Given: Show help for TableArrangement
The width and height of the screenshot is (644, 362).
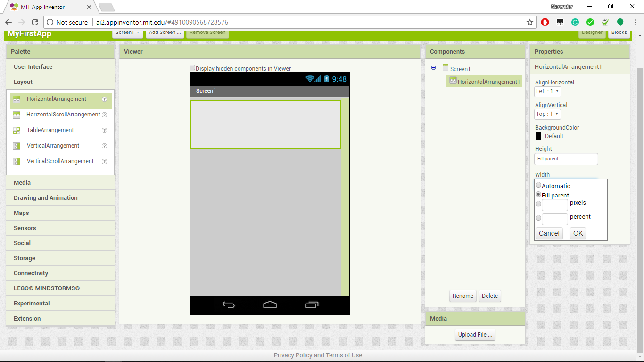Looking at the screenshot, I should (105, 130).
